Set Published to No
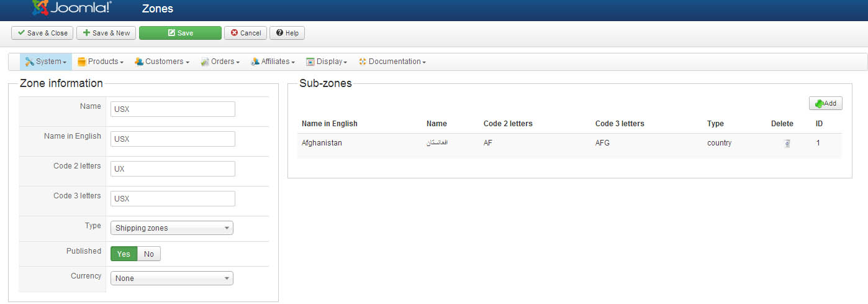The width and height of the screenshot is (868, 304). point(149,254)
